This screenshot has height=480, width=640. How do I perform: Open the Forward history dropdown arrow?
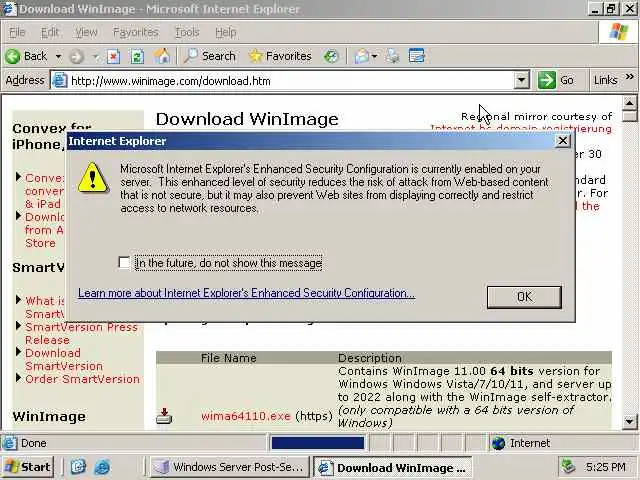(96, 56)
